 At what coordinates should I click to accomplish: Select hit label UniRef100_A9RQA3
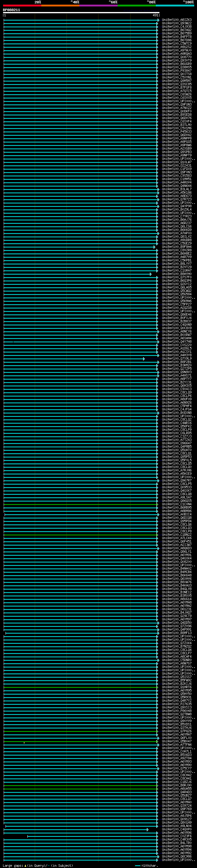[x=177, y=54]
